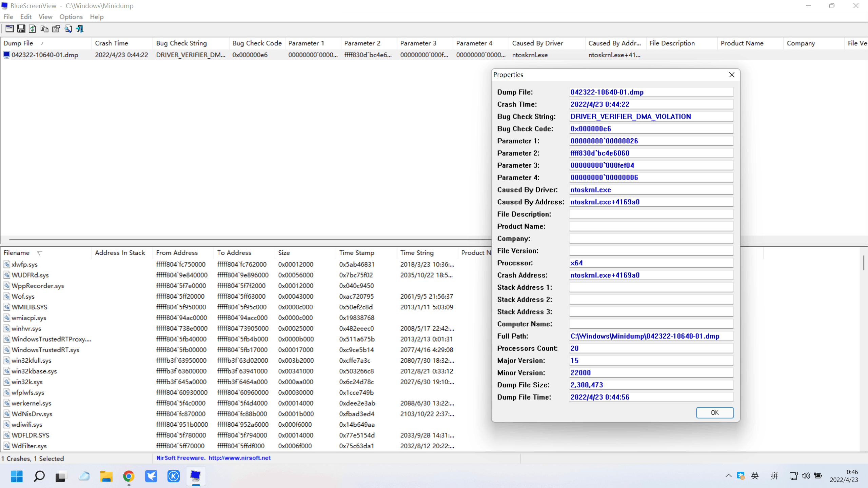Click the Exit door toolbar icon
868x488 pixels.
(80, 29)
